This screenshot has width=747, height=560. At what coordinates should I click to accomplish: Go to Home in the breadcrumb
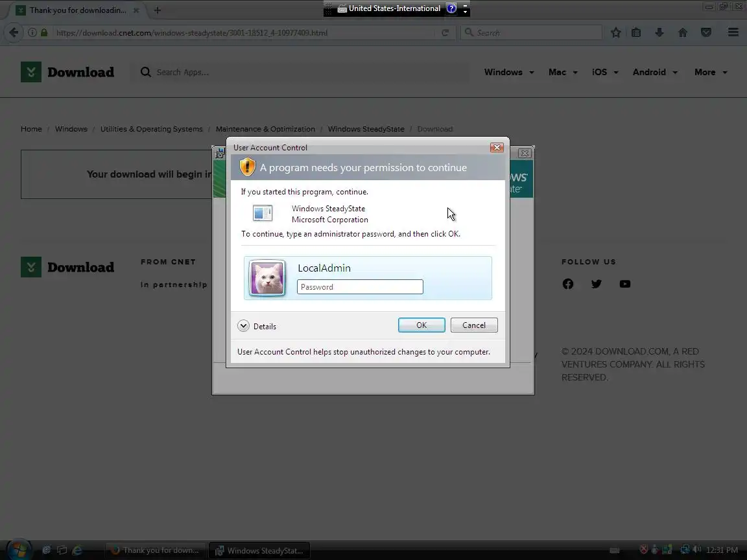(x=31, y=129)
